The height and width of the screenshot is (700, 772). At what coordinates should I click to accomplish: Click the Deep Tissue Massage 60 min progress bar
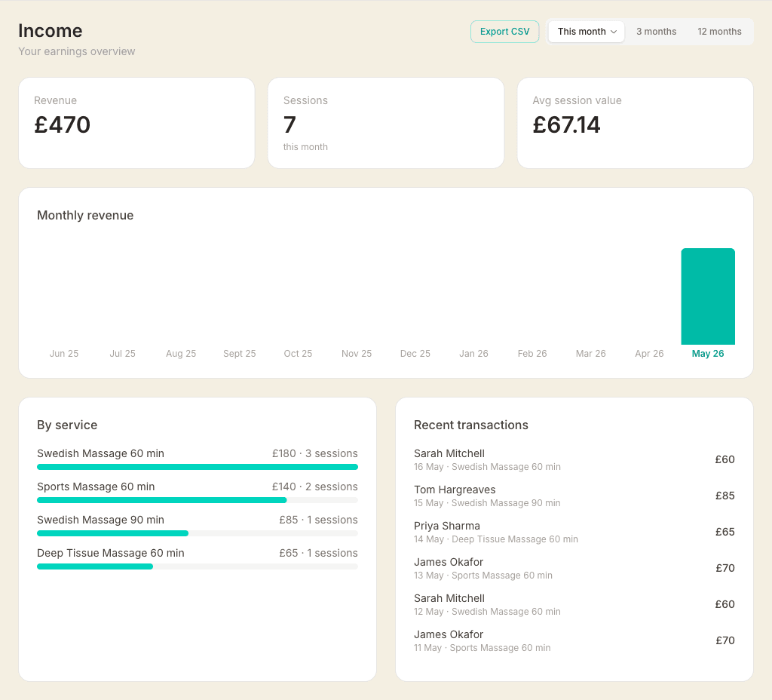(198, 566)
